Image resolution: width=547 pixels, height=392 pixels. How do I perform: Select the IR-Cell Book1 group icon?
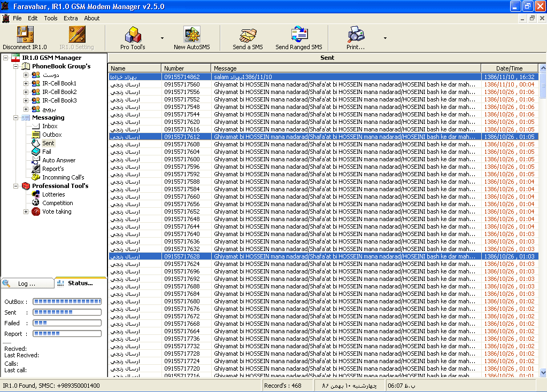[36, 83]
